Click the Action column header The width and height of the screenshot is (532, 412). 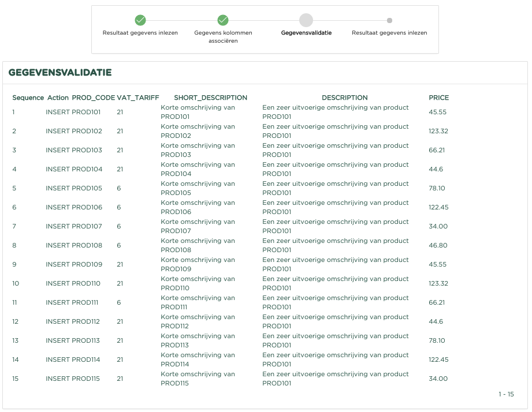[x=58, y=98]
